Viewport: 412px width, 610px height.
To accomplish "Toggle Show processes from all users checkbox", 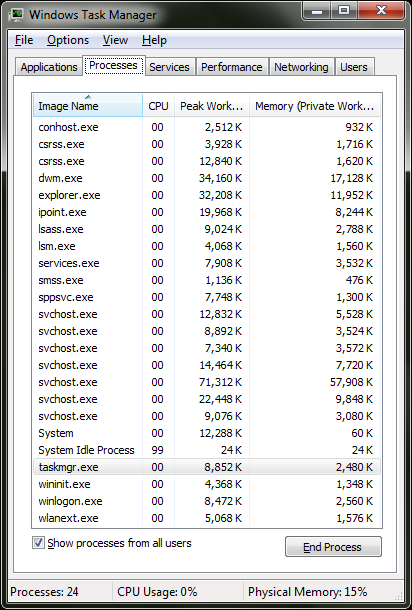I will click(38, 543).
